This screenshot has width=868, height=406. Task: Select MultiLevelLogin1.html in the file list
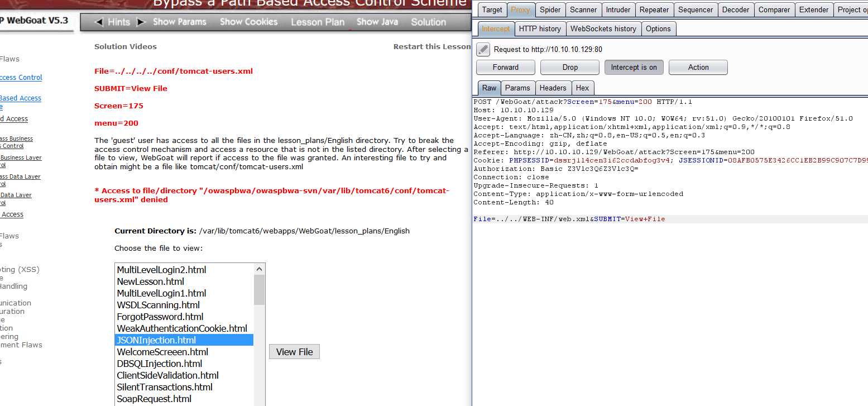(x=184, y=293)
